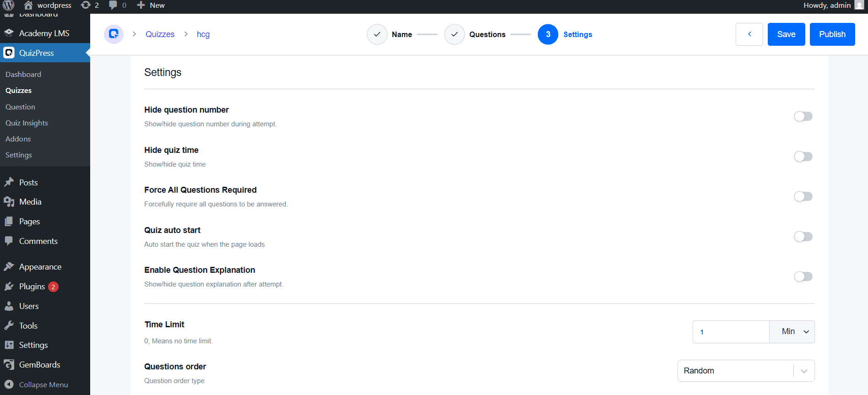The width and height of the screenshot is (868, 395).
Task: Click the Save button
Action: 786,34
